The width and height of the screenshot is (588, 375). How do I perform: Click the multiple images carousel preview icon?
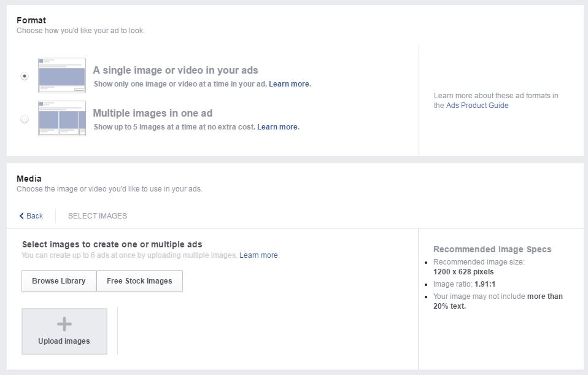tap(61, 118)
